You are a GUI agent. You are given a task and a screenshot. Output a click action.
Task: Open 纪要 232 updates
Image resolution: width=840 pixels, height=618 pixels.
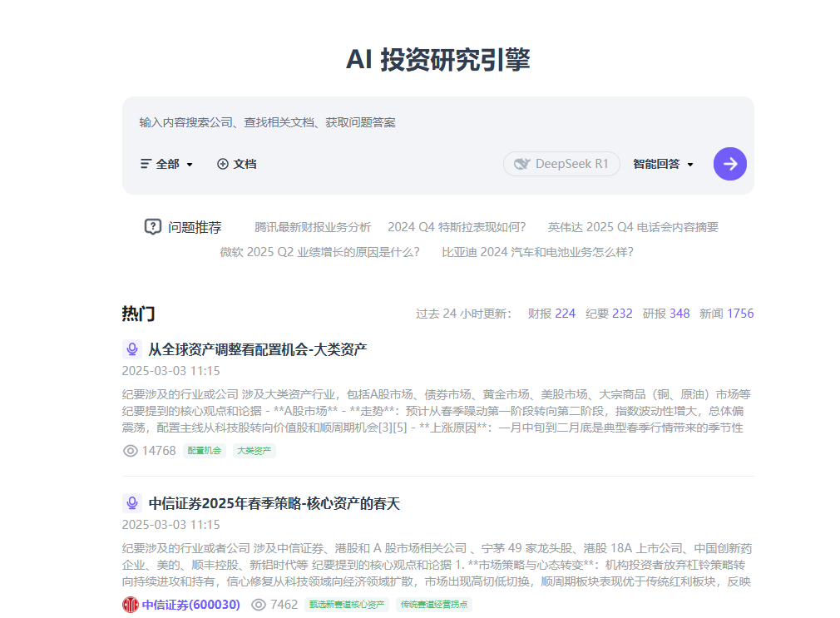pyautogui.click(x=609, y=314)
